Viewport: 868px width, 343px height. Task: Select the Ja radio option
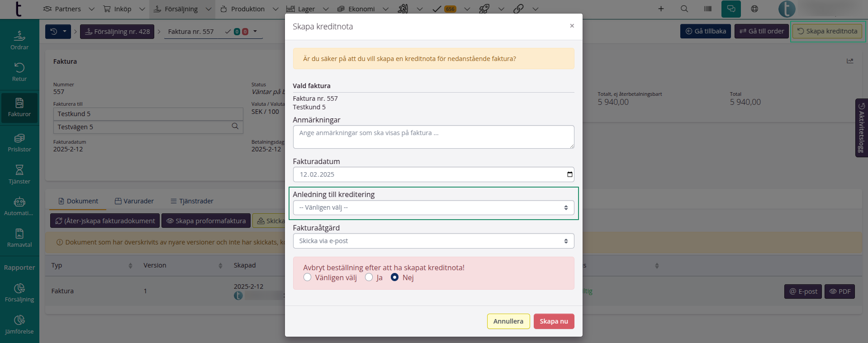click(x=369, y=277)
